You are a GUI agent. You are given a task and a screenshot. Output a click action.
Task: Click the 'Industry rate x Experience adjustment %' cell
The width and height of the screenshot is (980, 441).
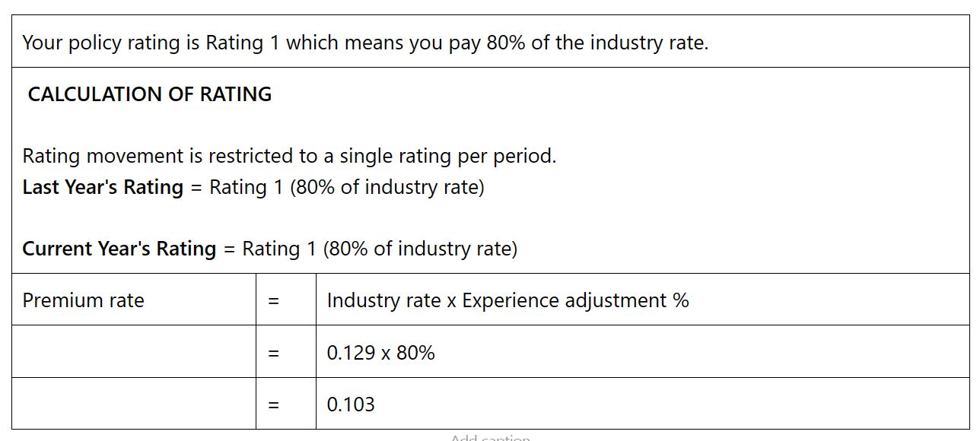pyautogui.click(x=508, y=300)
